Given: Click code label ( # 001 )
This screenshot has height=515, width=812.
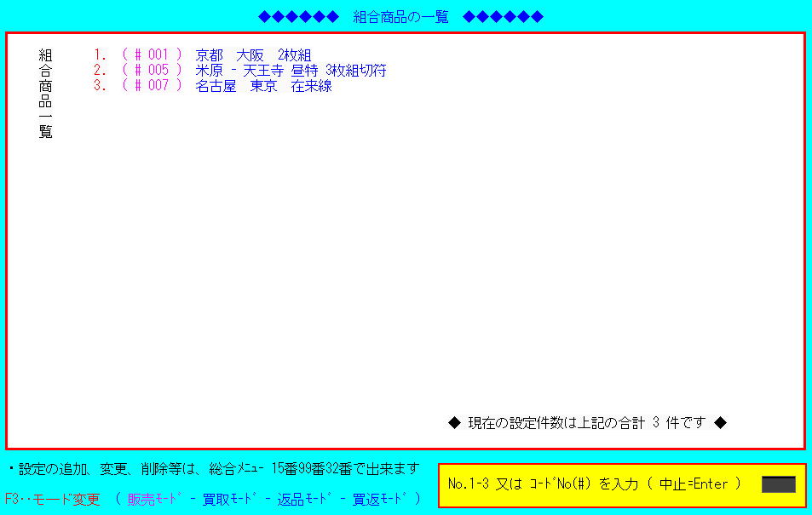Looking at the screenshot, I should tap(152, 54).
